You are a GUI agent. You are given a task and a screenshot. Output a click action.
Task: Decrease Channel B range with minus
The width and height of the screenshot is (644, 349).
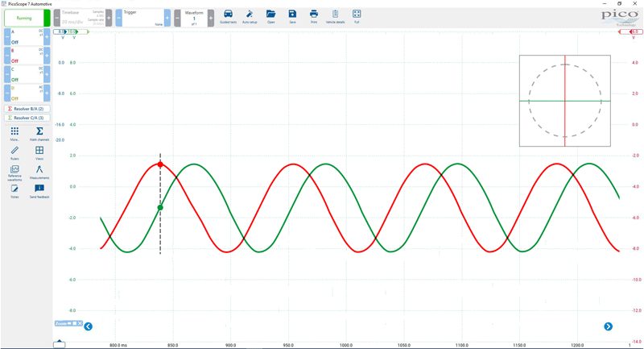point(7,56)
